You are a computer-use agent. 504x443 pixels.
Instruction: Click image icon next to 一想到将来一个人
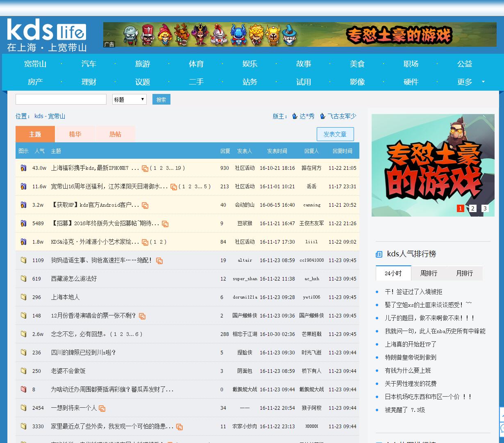coord(102,408)
